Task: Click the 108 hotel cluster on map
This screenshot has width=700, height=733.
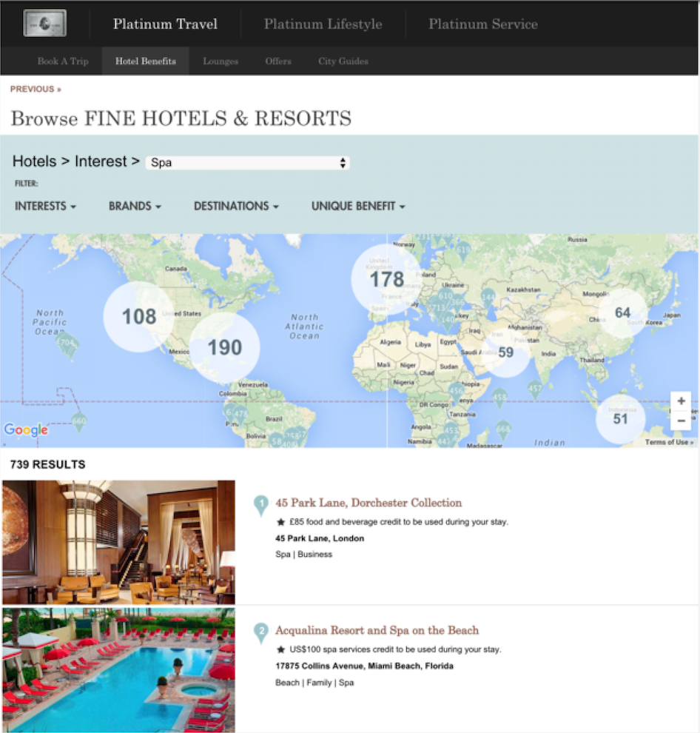Action: tap(139, 316)
